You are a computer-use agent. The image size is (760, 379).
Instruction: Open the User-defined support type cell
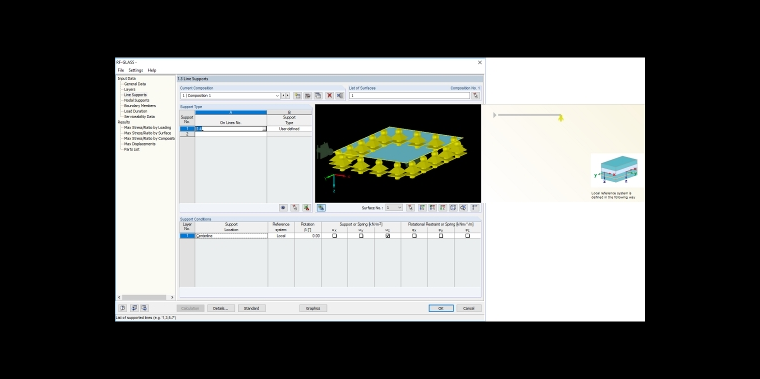(x=289, y=129)
